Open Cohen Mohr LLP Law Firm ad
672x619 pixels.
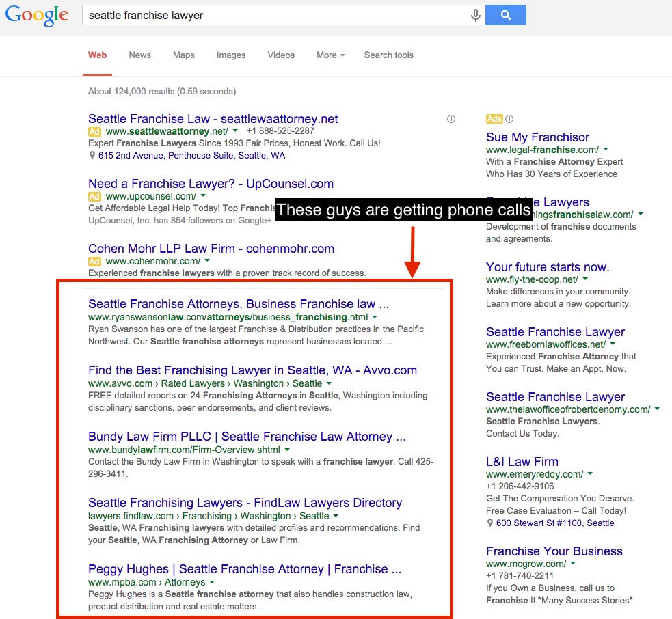[x=211, y=249]
